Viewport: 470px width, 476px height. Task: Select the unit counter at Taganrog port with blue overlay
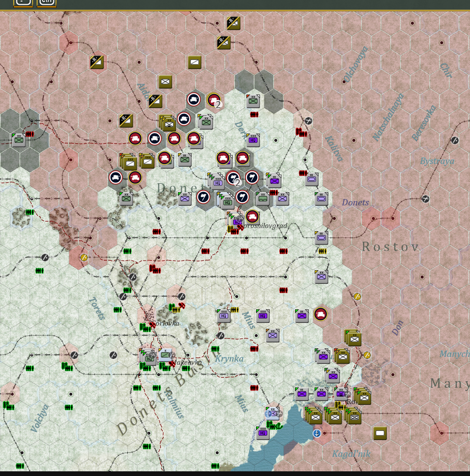(272, 413)
